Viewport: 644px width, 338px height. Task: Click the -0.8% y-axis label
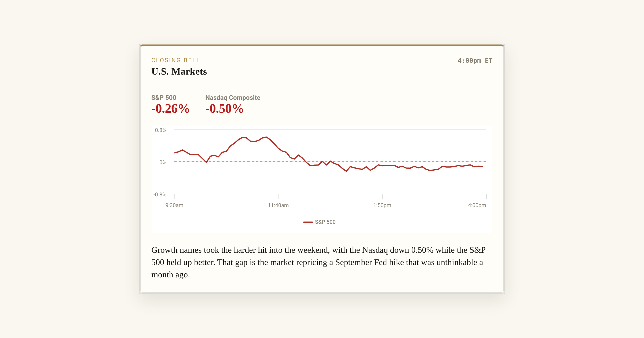pyautogui.click(x=160, y=194)
